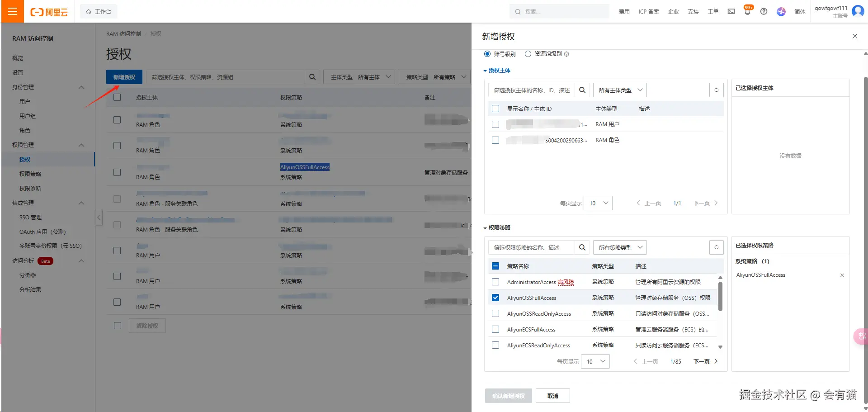The image size is (868, 412).
Task: Click the 取消 button
Action: [x=553, y=396]
